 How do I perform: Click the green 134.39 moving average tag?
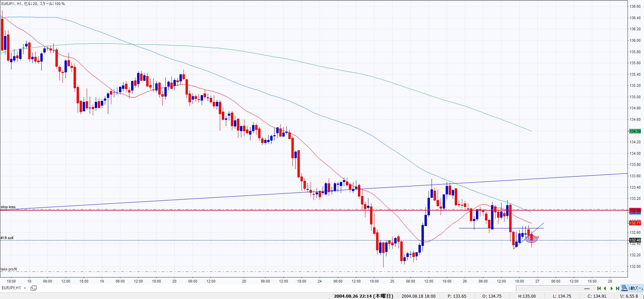pos(635,131)
